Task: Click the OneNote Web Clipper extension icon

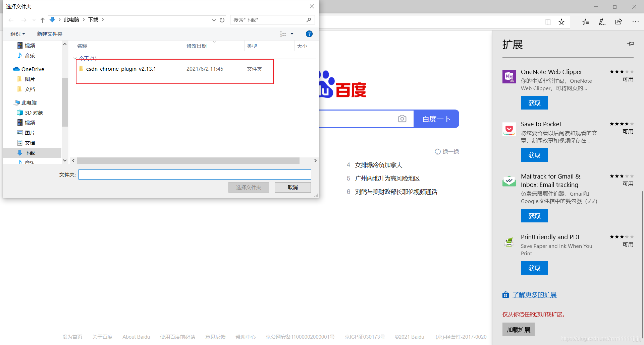Action: [509, 77]
